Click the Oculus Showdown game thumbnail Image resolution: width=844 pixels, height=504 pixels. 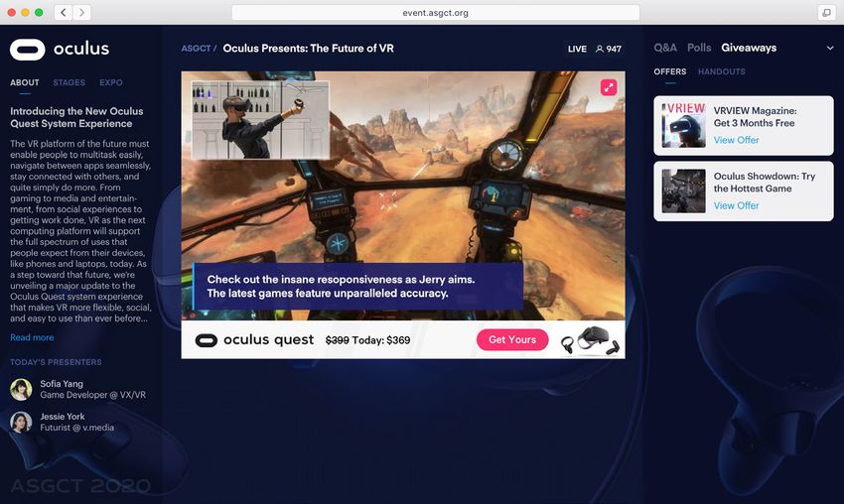coord(683,190)
